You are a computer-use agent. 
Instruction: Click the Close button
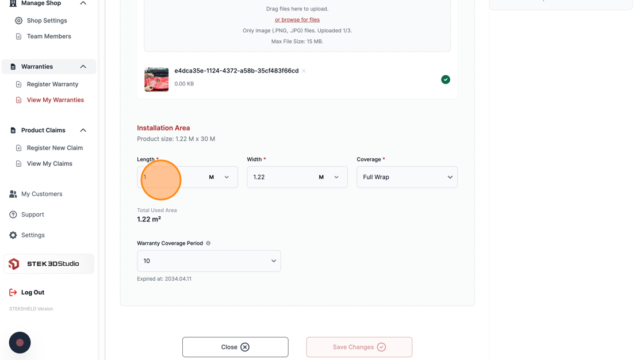point(235,347)
